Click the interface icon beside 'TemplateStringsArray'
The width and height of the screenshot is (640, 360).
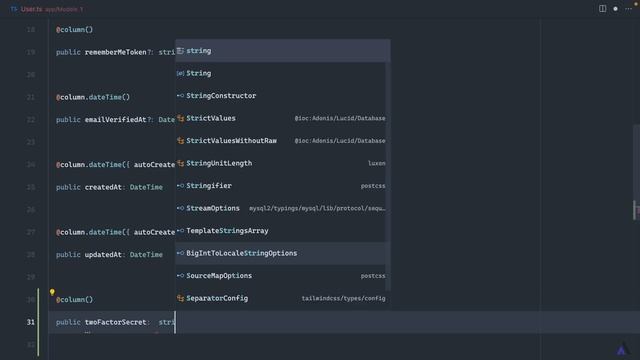180,231
